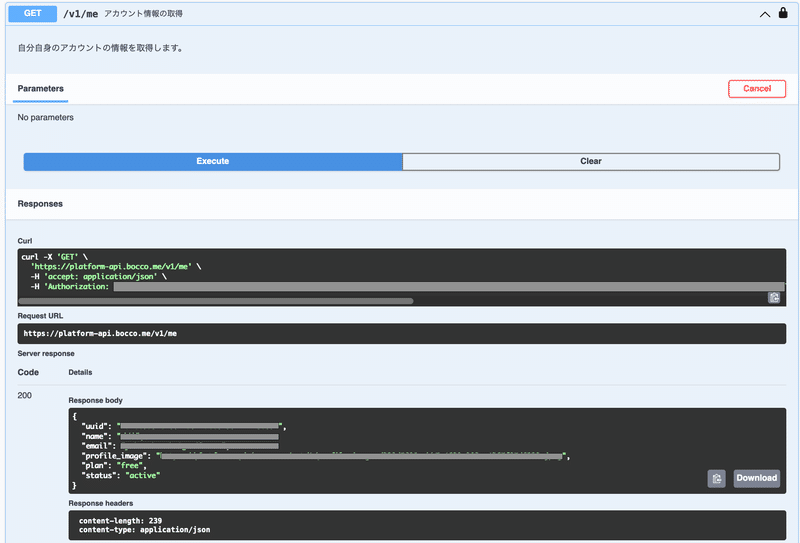
Task: Click the Request URL label
Action: [40, 316]
